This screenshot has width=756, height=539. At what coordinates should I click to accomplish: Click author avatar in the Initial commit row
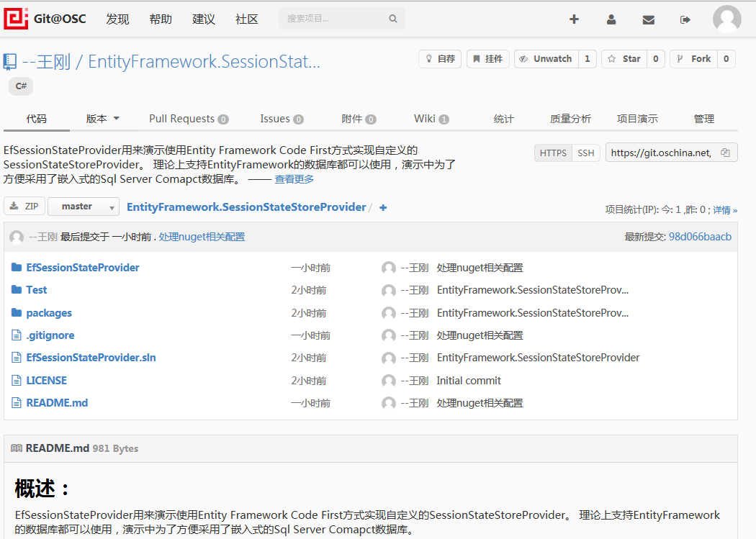pos(389,381)
